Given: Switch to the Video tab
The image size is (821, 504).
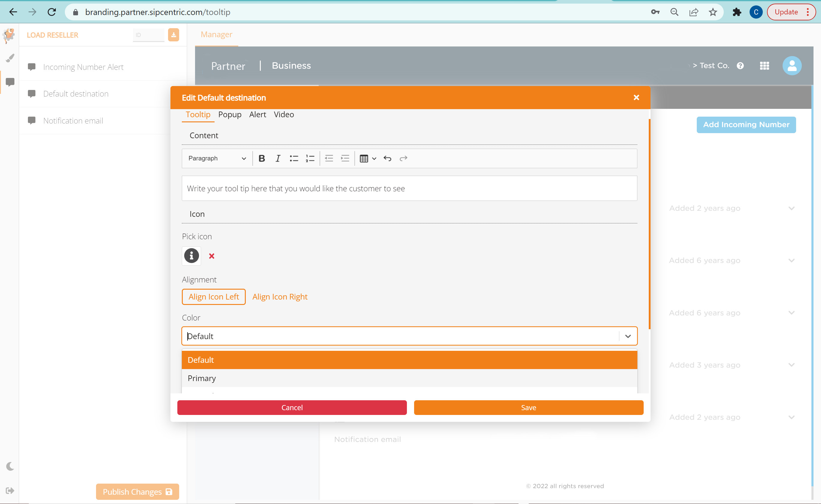Looking at the screenshot, I should (x=284, y=114).
